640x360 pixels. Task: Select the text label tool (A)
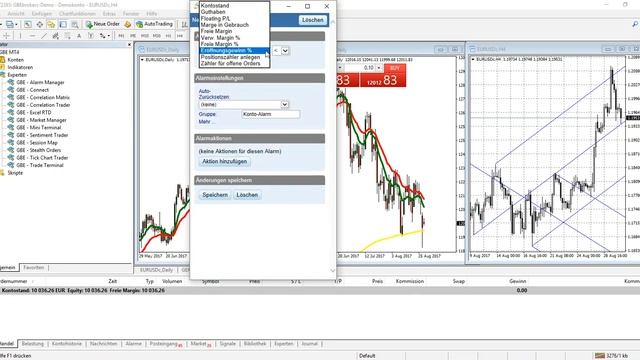79,36
